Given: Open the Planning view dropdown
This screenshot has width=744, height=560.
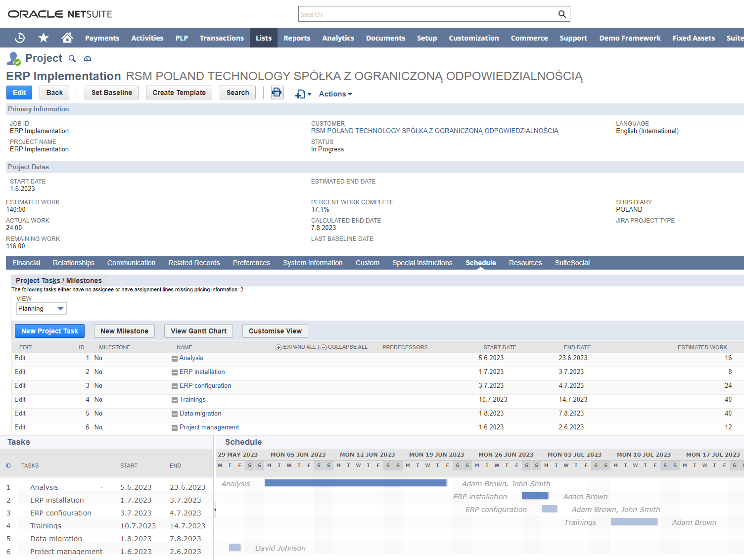Looking at the screenshot, I should [42, 309].
